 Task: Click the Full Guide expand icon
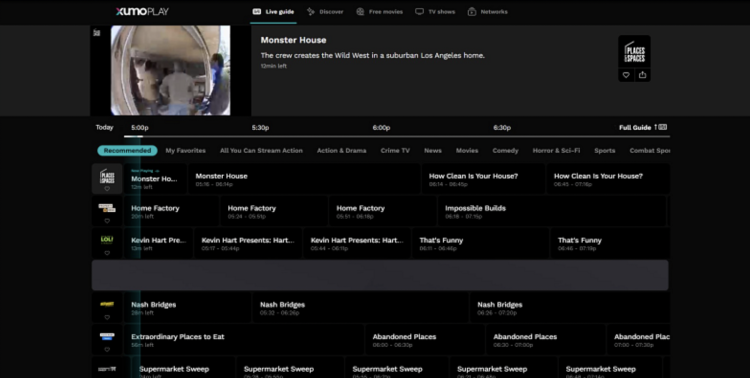point(662,127)
